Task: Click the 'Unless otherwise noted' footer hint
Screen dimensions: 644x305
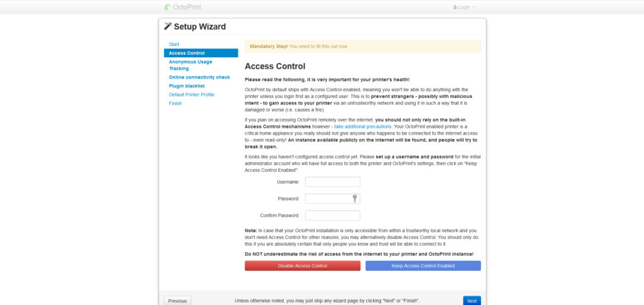Action: [327, 301]
